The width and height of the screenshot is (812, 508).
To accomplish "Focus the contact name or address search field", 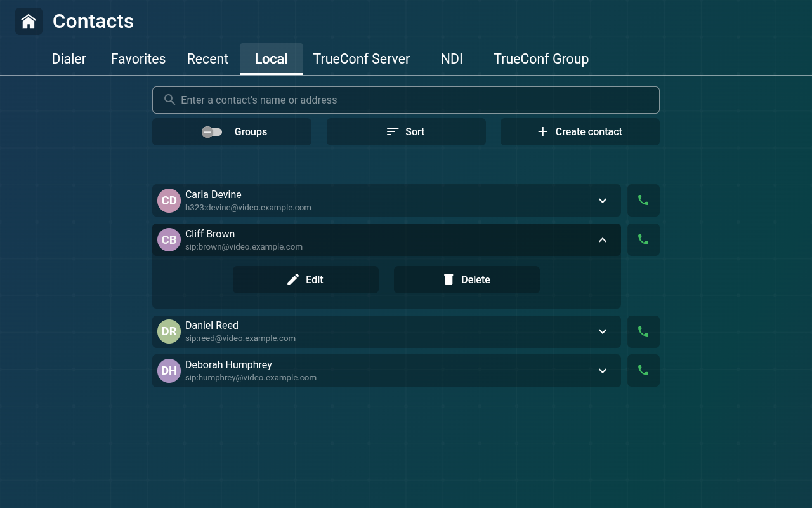I will point(406,100).
